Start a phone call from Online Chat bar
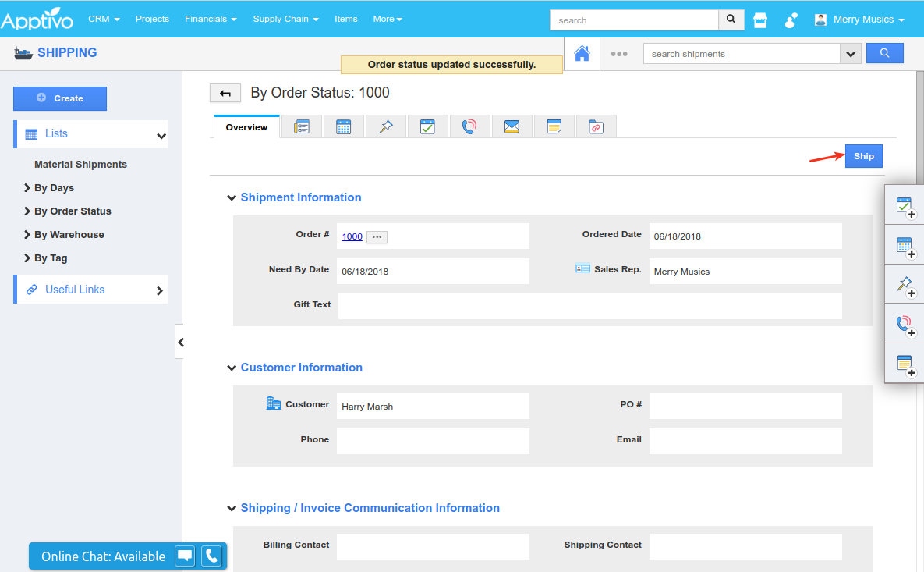This screenshot has height=572, width=924. pyautogui.click(x=211, y=556)
